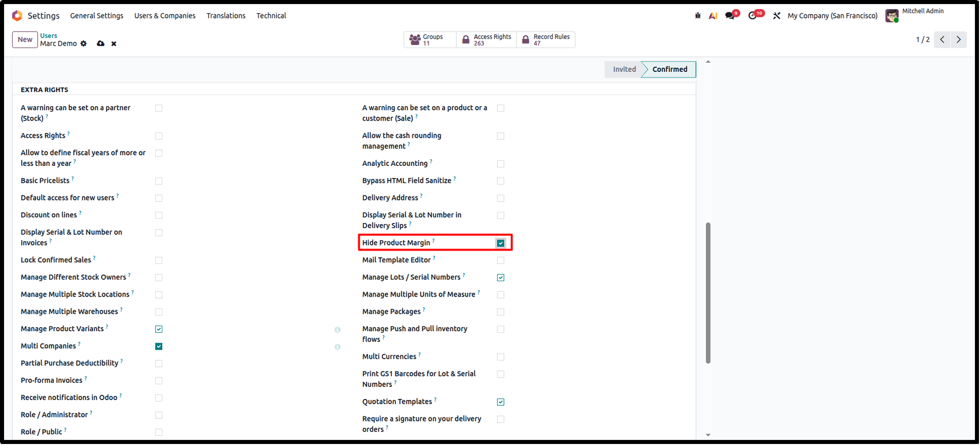
Task: Open Technical menu
Action: point(271,16)
